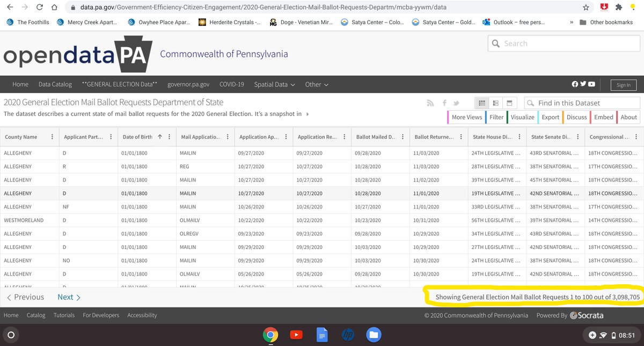Viewport: 644px width, 346px height.
Task: Open the About tab
Action: click(628, 117)
